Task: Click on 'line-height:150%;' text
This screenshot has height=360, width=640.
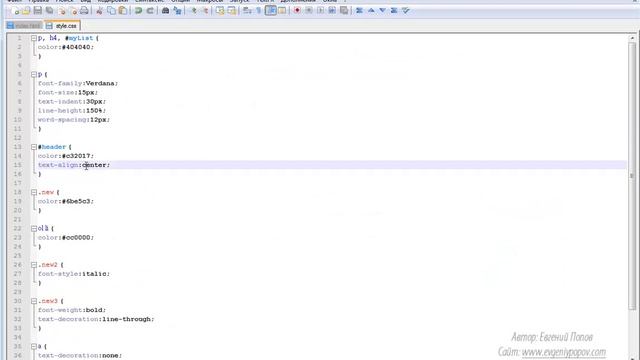Action: [72, 111]
